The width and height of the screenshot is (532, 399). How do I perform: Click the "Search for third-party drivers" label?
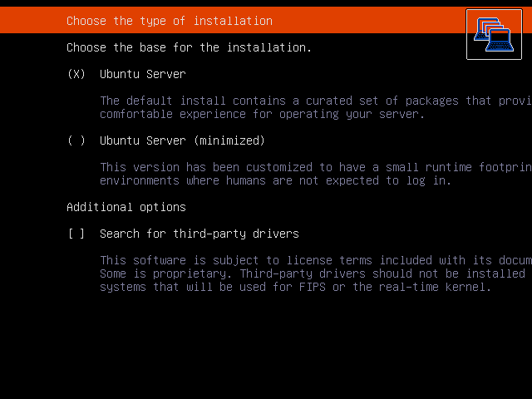(199, 234)
